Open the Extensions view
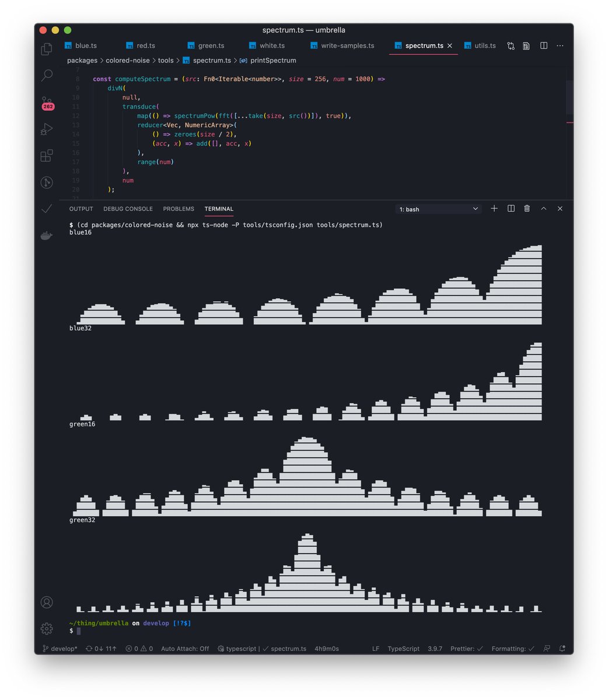 46,156
